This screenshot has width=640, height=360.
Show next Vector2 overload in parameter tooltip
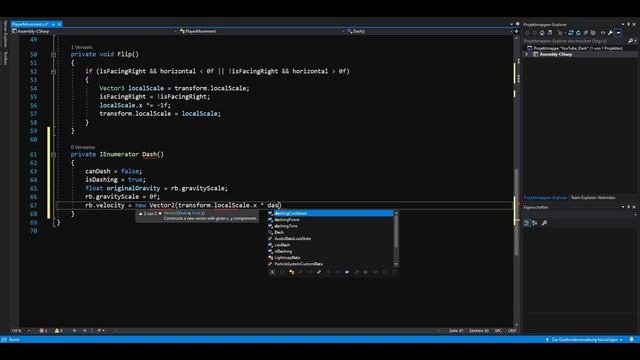160,213
